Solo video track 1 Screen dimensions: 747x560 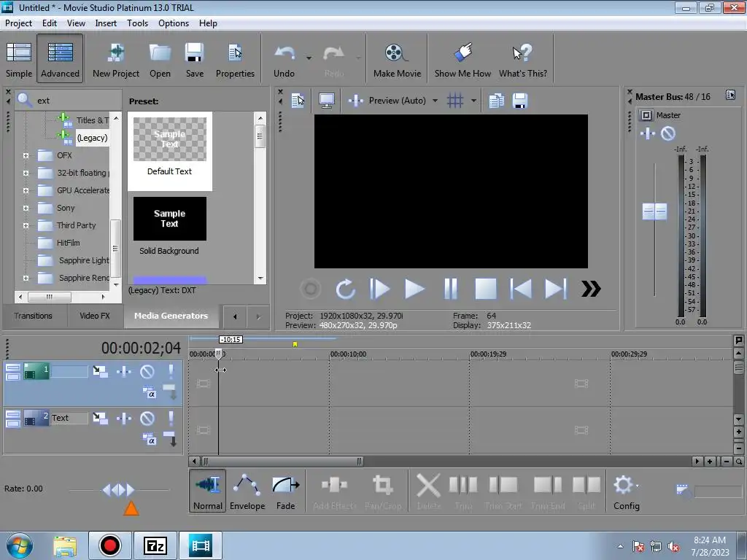171,371
